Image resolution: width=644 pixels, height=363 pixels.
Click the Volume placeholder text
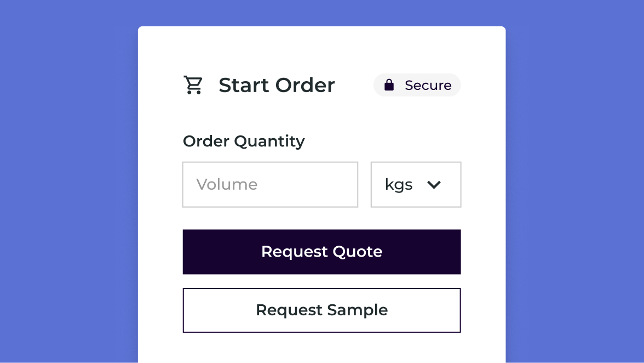(227, 184)
